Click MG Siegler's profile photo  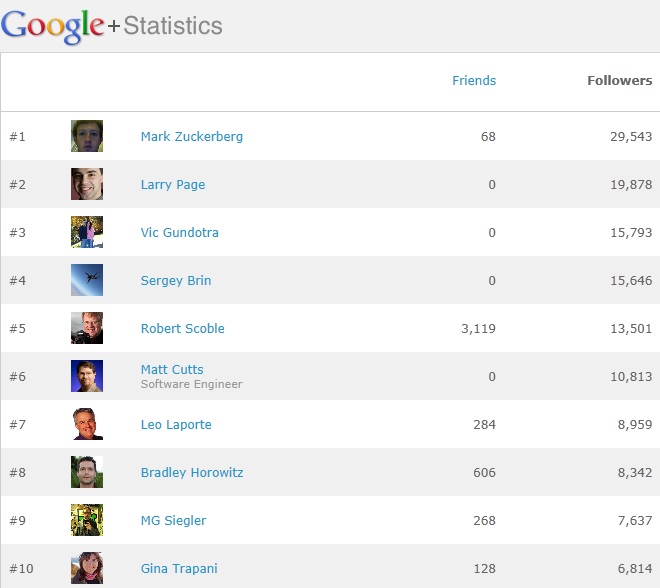coord(87,520)
